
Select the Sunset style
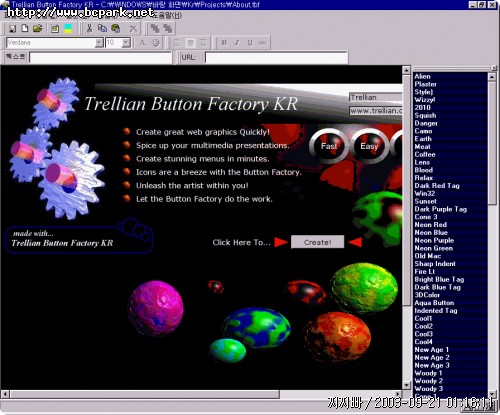coord(425,201)
